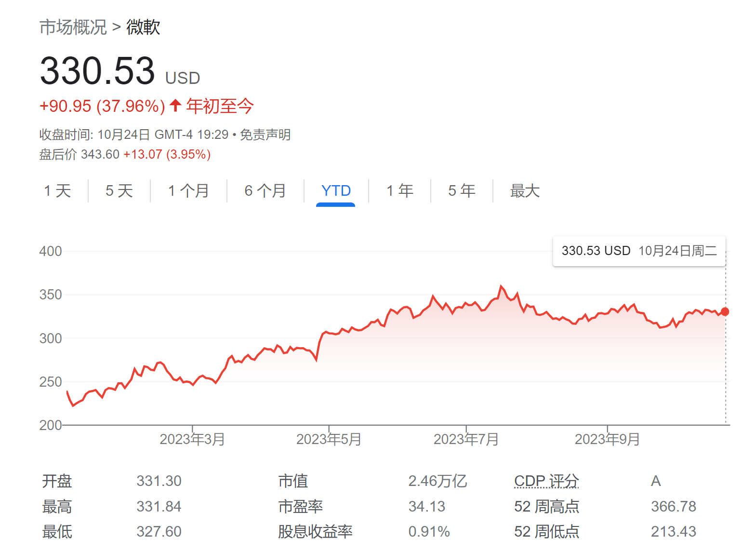Click the red up-arrow change icon
756x553 pixels.
tap(175, 105)
